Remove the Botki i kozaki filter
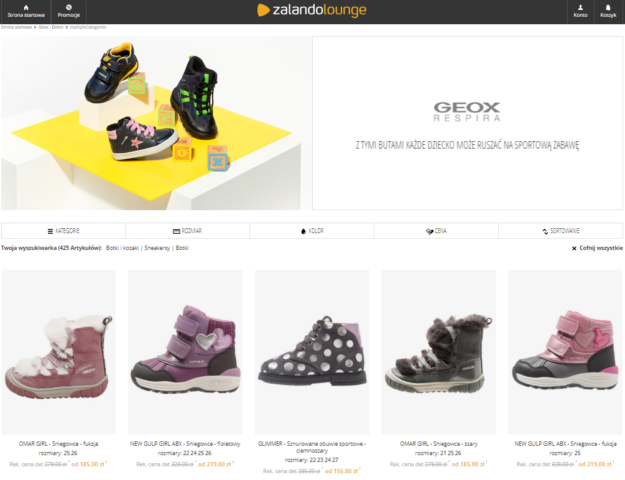 [122, 248]
